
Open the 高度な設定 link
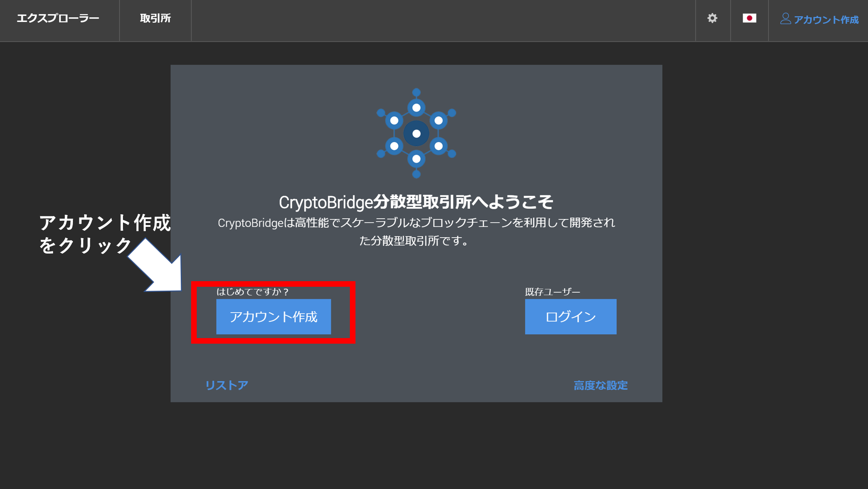pos(601,385)
